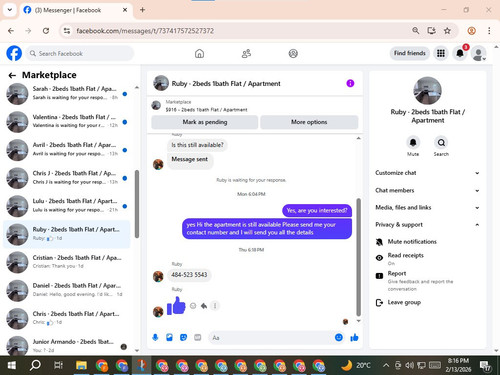
Task: Open conversation information purple icon
Action: pyautogui.click(x=350, y=83)
